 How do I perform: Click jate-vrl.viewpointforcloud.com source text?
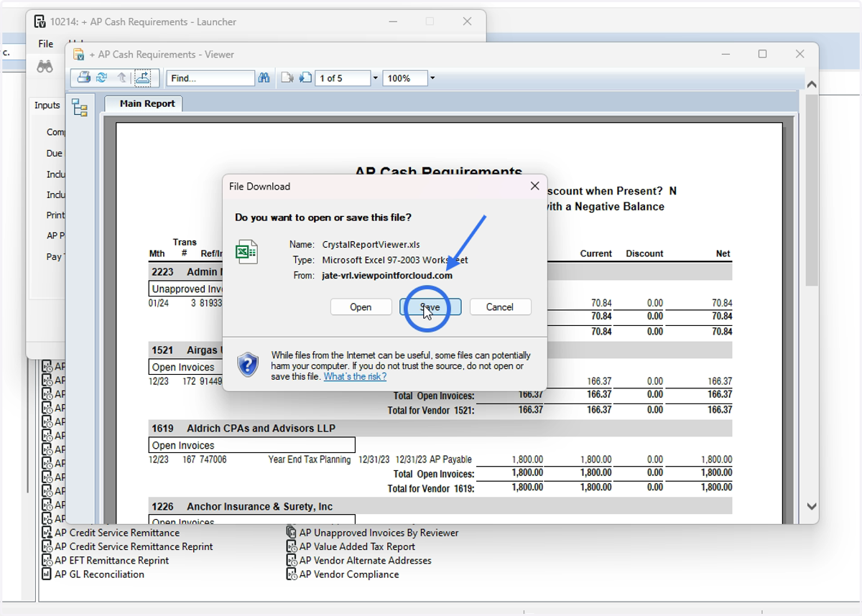[x=387, y=275]
